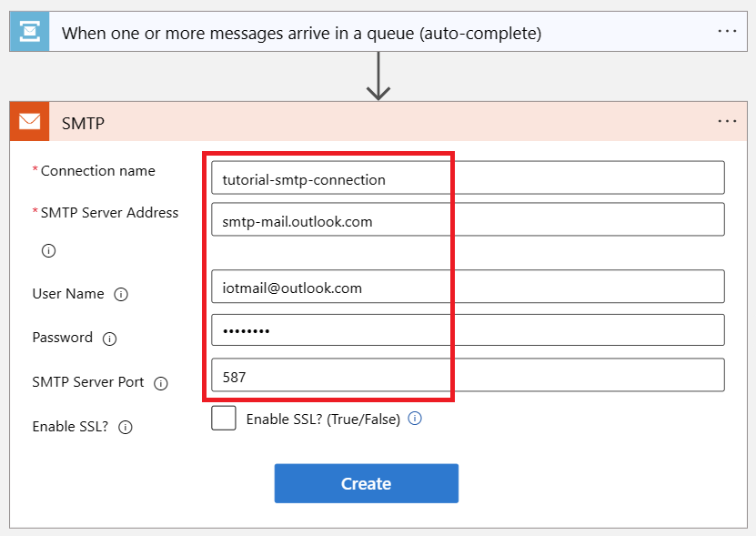Open the SMTP card's ellipsis menu
The height and width of the screenshot is (536, 756).
pos(727,121)
